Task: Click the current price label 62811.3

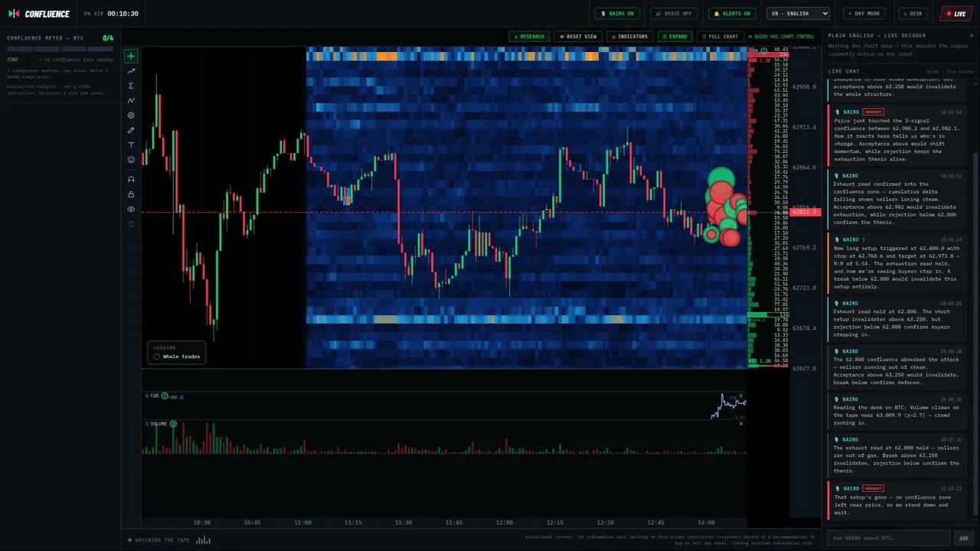Action: [x=805, y=212]
